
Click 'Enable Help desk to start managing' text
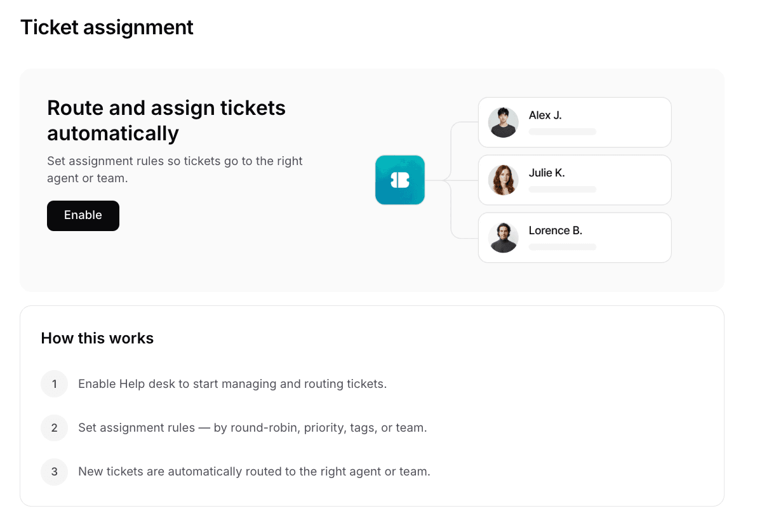point(232,384)
